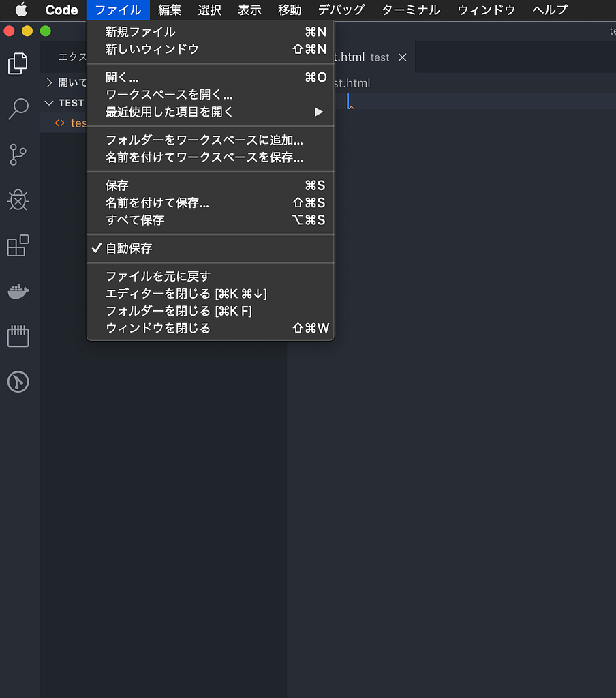Viewport: 616px width, 698px height.
Task: Select ウィンドウを閉じる menu entry
Action: [x=210, y=329]
